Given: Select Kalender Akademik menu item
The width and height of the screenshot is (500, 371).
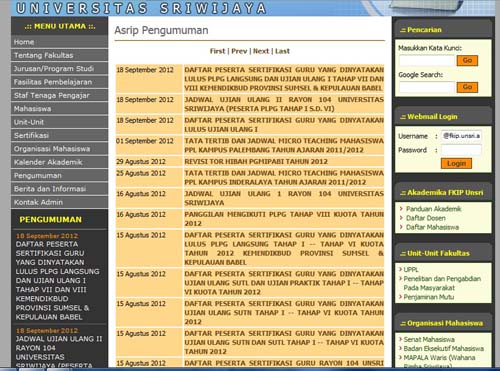Looking at the screenshot, I should pos(59,162).
